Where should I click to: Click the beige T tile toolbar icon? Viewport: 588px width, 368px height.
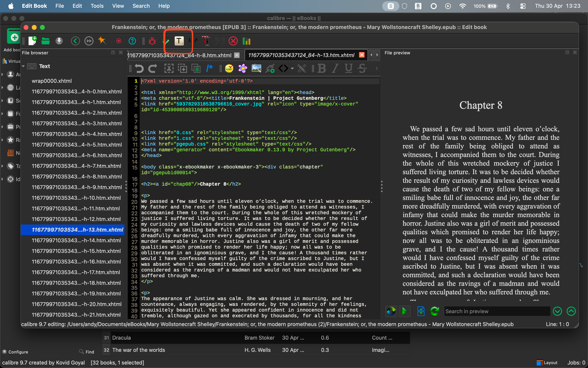click(x=179, y=41)
